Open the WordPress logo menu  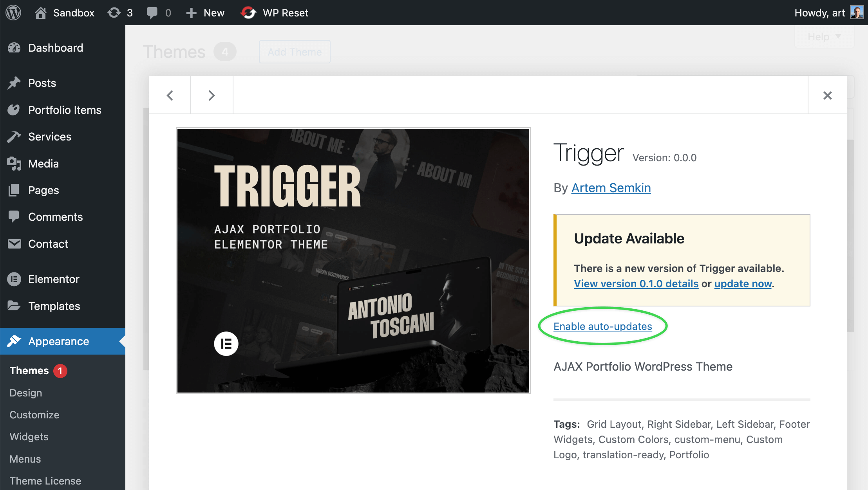pos(13,13)
